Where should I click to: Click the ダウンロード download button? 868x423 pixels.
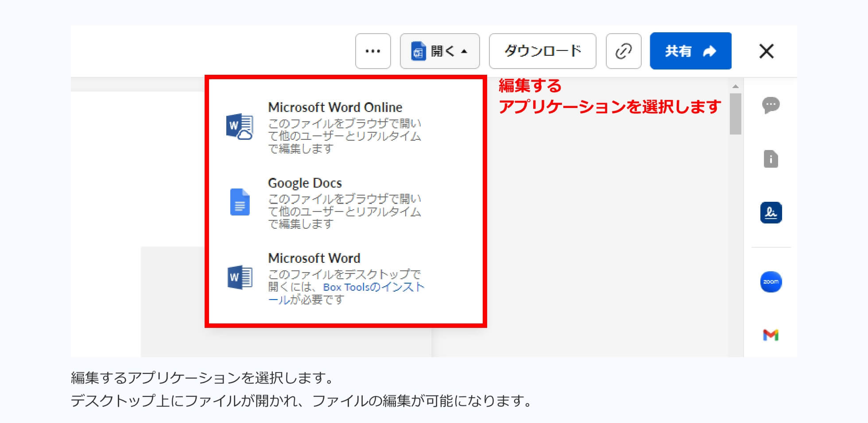pos(542,51)
